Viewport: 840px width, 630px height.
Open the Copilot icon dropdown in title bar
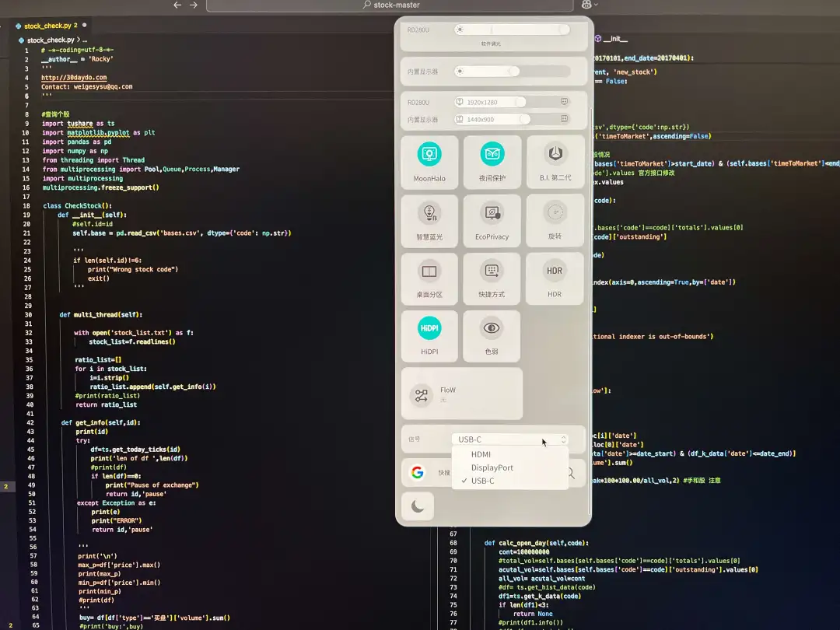[590, 5]
